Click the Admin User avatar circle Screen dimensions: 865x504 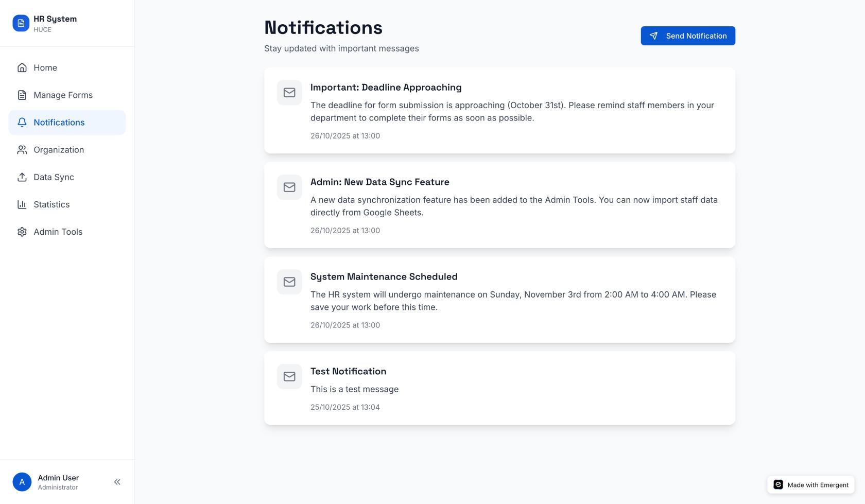pyautogui.click(x=22, y=482)
